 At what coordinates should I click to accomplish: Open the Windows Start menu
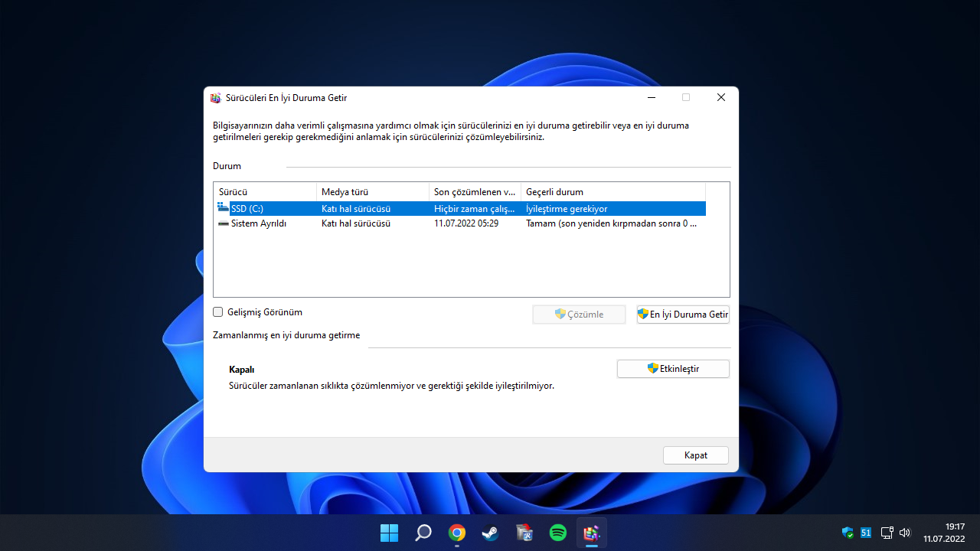[389, 533]
